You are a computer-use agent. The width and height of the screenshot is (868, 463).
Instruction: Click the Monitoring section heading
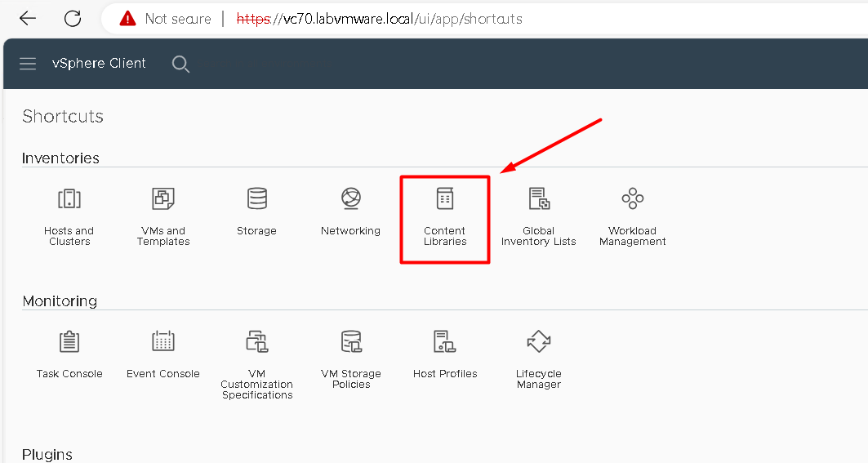click(x=60, y=301)
